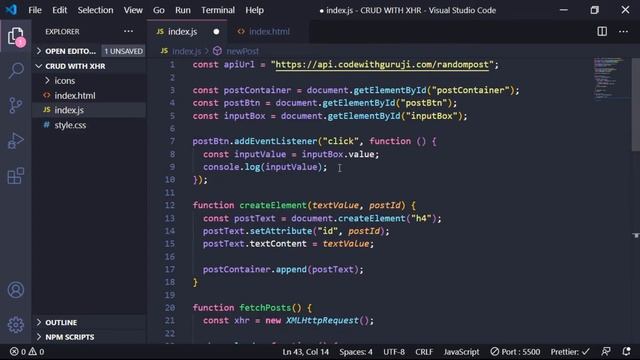Click the createElement function name on line 12
The image size is (640, 360).
click(273, 205)
